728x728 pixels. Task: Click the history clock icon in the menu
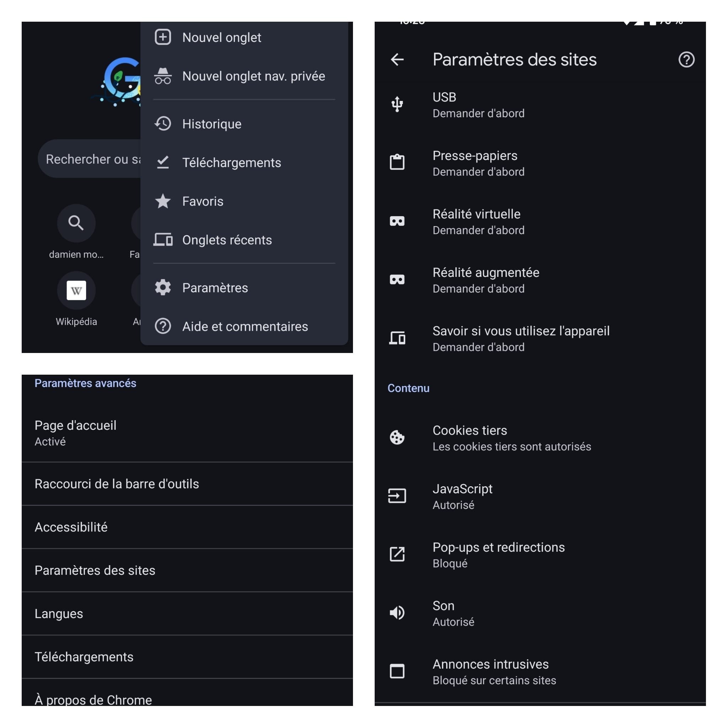163,123
